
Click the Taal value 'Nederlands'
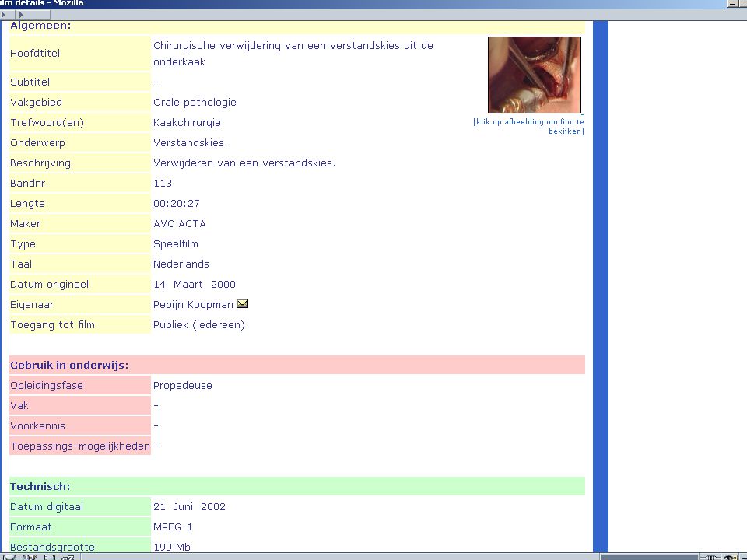point(181,264)
